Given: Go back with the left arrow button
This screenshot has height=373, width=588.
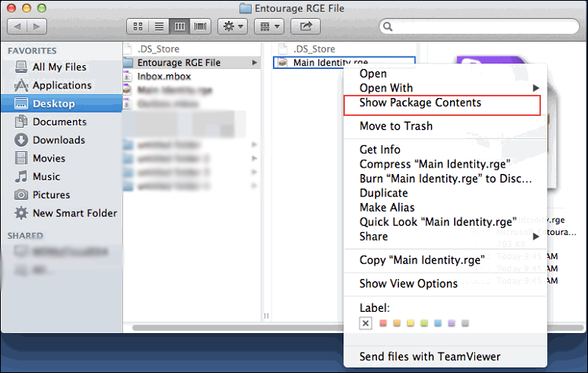Looking at the screenshot, I should point(16,27).
